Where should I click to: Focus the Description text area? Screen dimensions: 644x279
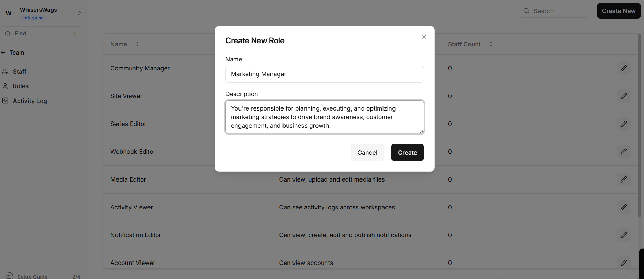coord(324,117)
